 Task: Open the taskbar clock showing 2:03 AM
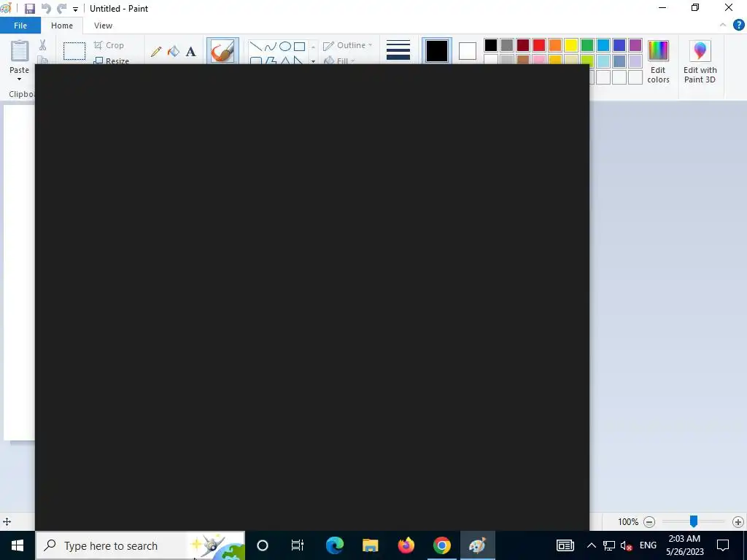point(684,545)
